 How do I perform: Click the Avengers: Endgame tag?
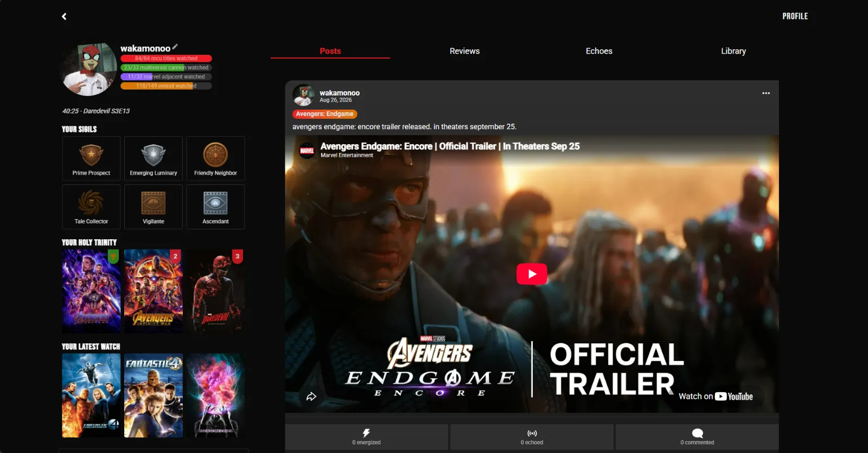(x=324, y=114)
